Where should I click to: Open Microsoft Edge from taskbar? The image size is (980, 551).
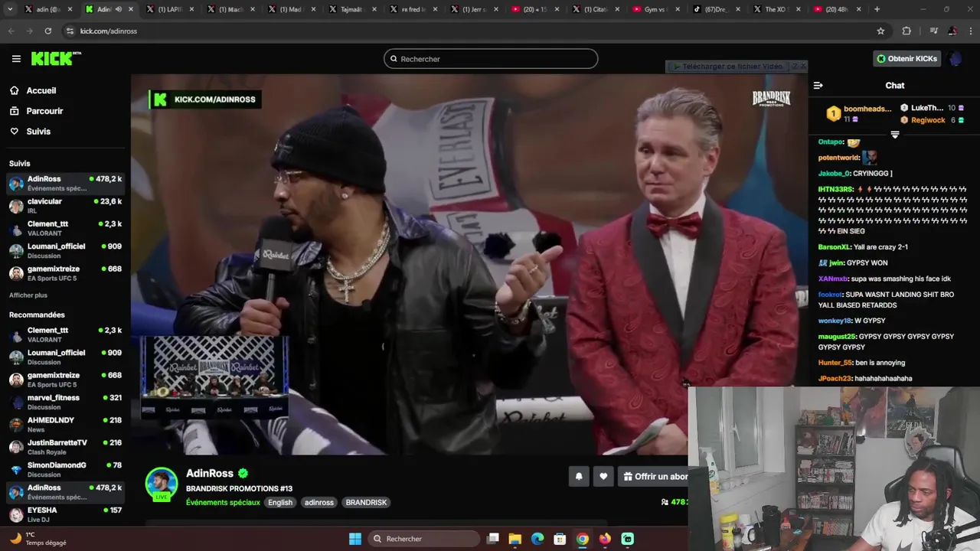click(x=537, y=539)
